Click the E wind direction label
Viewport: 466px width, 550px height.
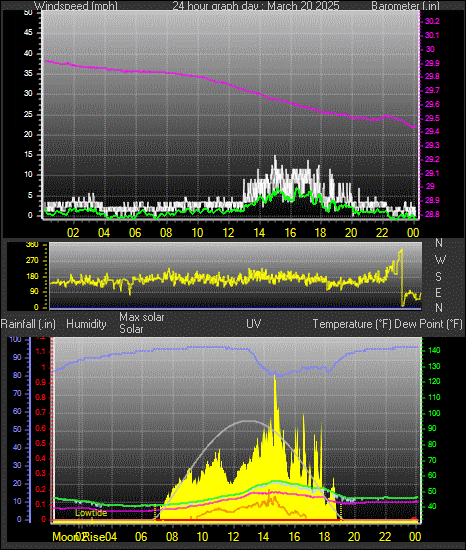[438, 292]
